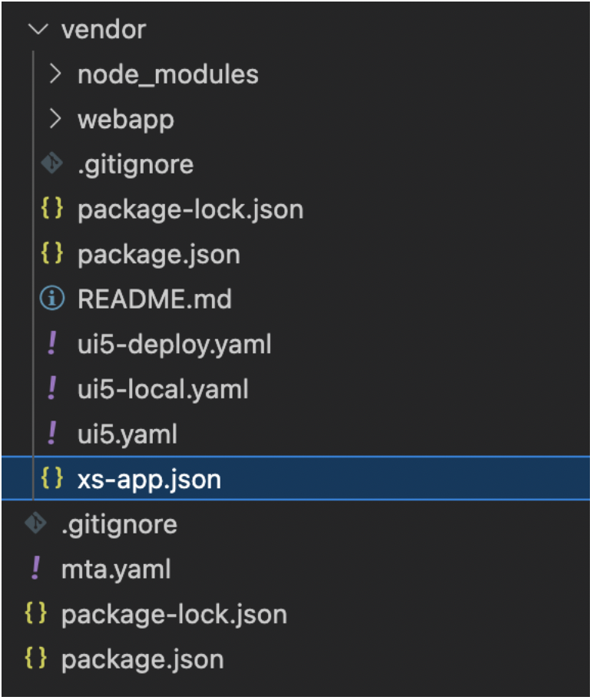Screen dimensions: 593x700
Task: Click the exclamation icon beside mta.yaml
Action: (36, 568)
